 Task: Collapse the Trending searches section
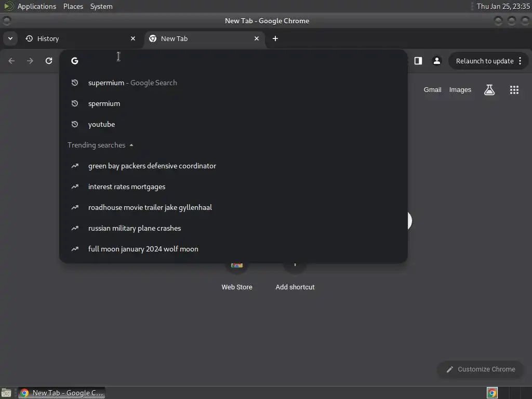(131, 145)
